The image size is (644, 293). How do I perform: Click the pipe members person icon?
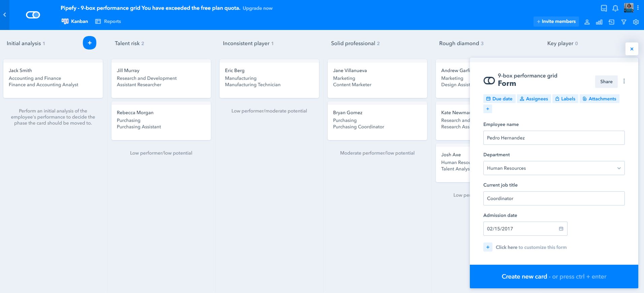tap(587, 22)
